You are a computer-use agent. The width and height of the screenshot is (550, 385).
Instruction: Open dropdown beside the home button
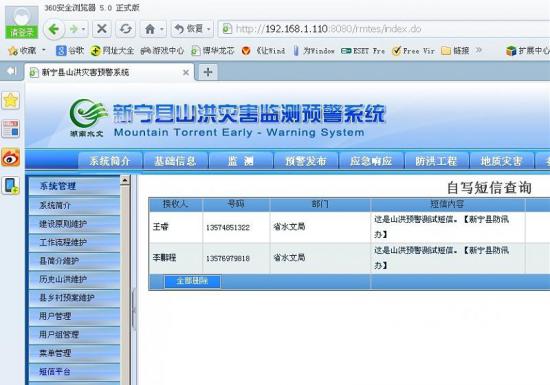click(x=162, y=29)
